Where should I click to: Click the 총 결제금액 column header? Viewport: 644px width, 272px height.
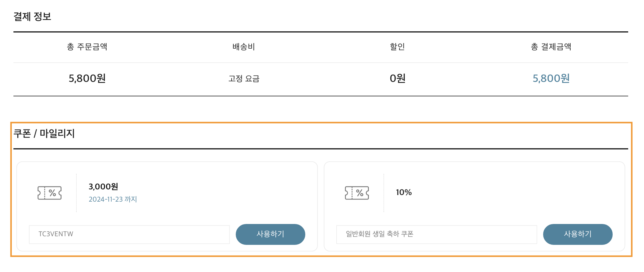point(551,47)
